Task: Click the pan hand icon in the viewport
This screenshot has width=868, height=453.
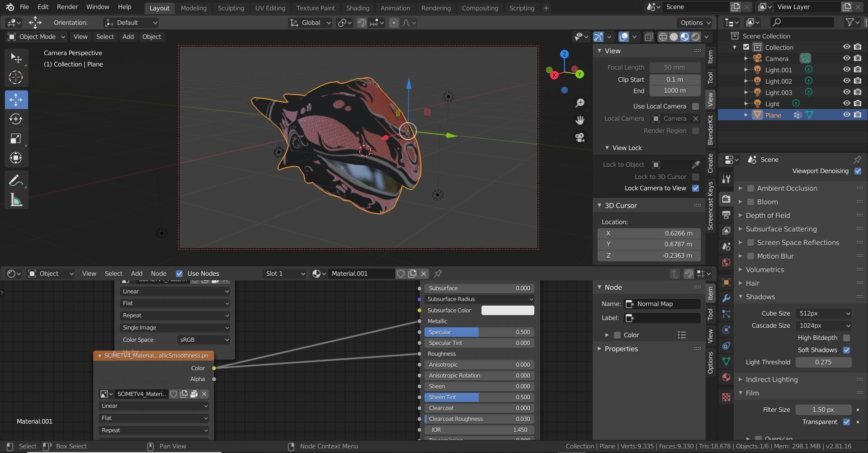Action: coord(580,120)
